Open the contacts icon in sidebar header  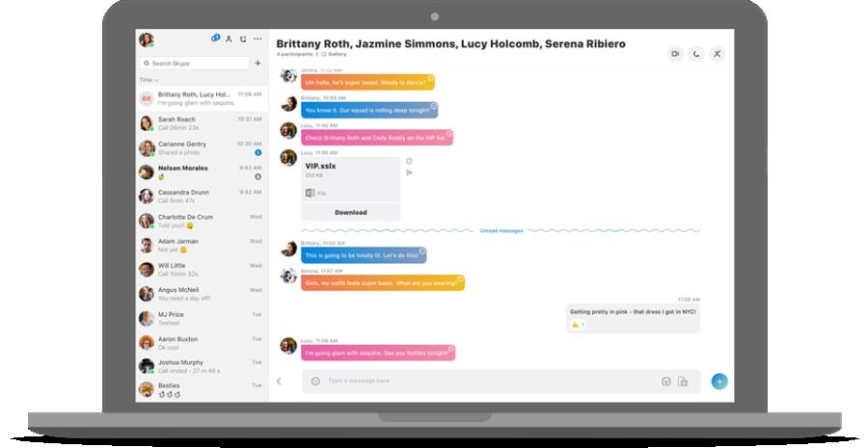[229, 40]
